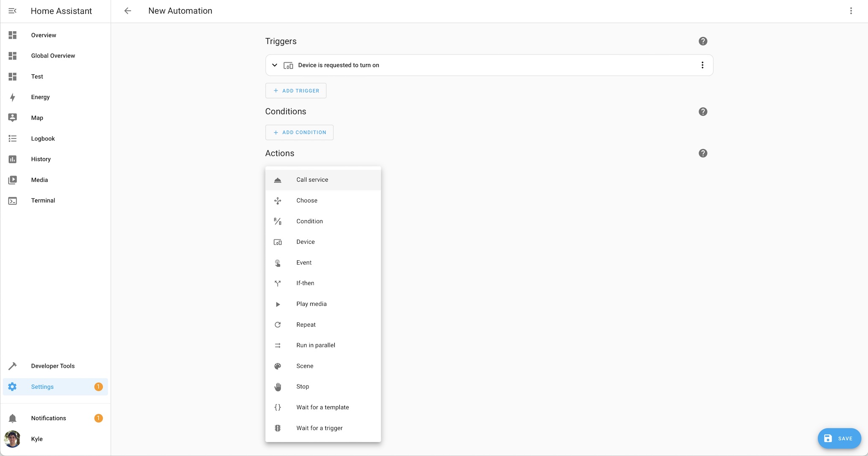Viewport: 868px width, 456px height.
Task: Open Triggers help question-mark icon
Action: coord(703,41)
